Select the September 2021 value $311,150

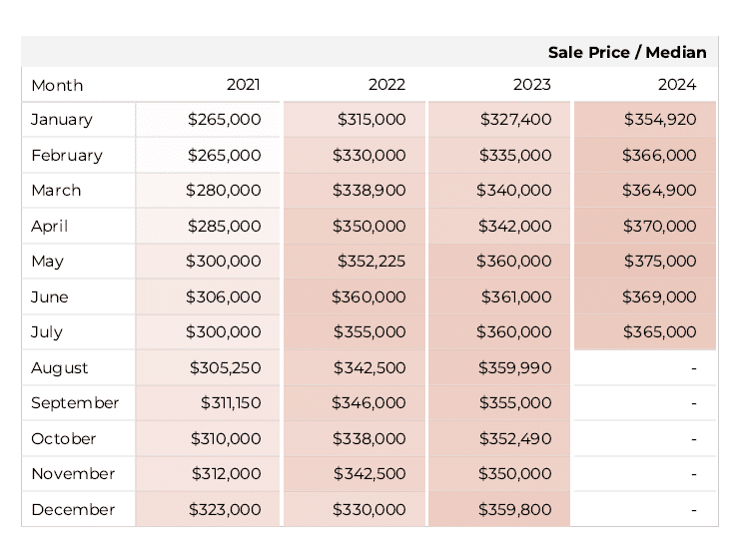pyautogui.click(x=231, y=403)
